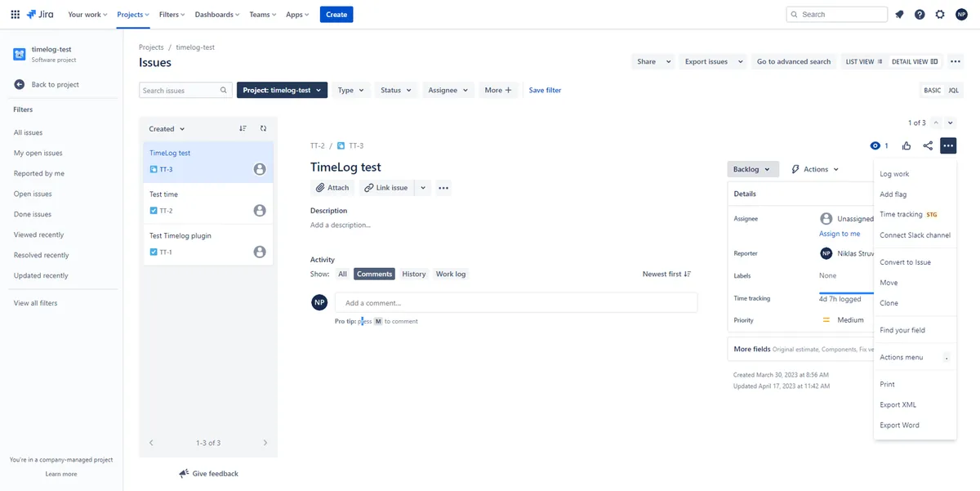Open the Project: timelog-test filter dropdown
This screenshot has width=980, height=491.
[283, 90]
